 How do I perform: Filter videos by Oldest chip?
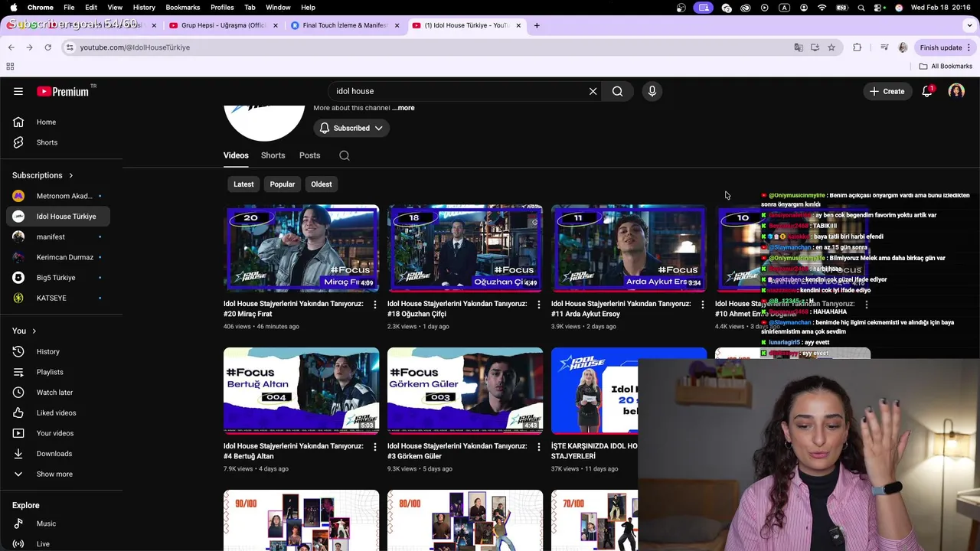[x=322, y=184]
